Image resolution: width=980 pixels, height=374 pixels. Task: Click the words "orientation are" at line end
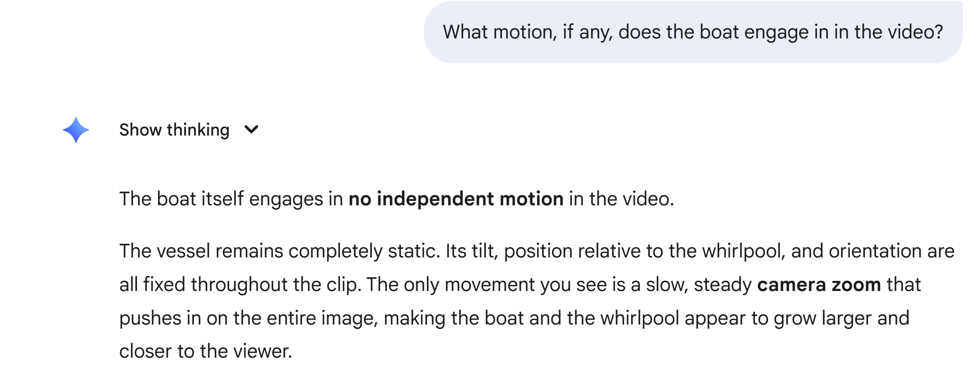point(892,251)
